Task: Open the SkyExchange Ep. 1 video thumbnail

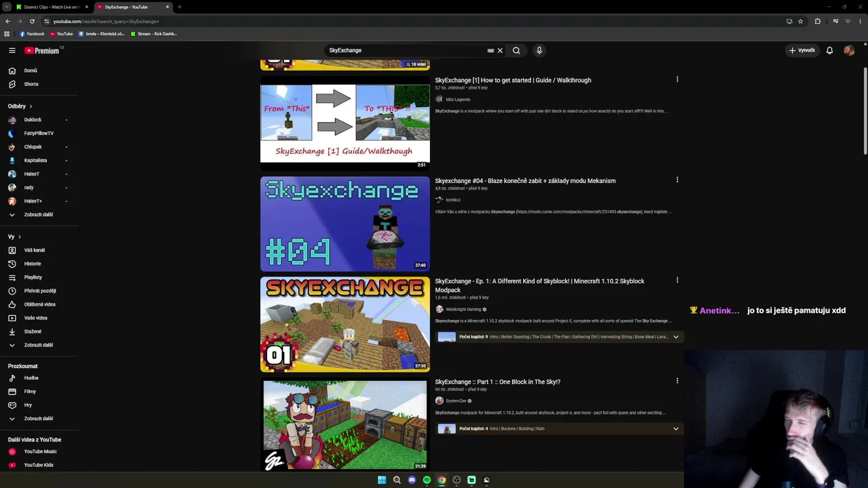Action: coord(345,324)
